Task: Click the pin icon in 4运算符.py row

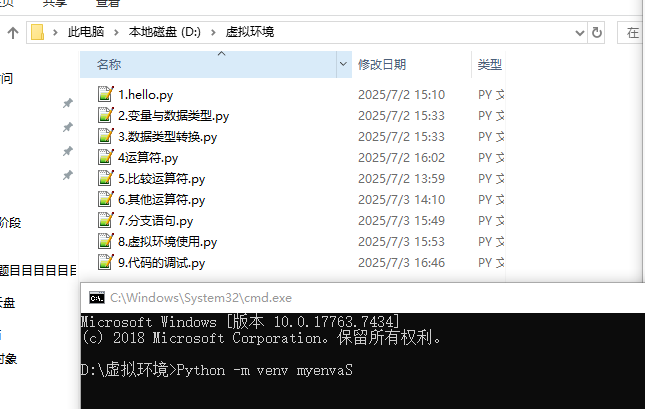Action: point(67,151)
